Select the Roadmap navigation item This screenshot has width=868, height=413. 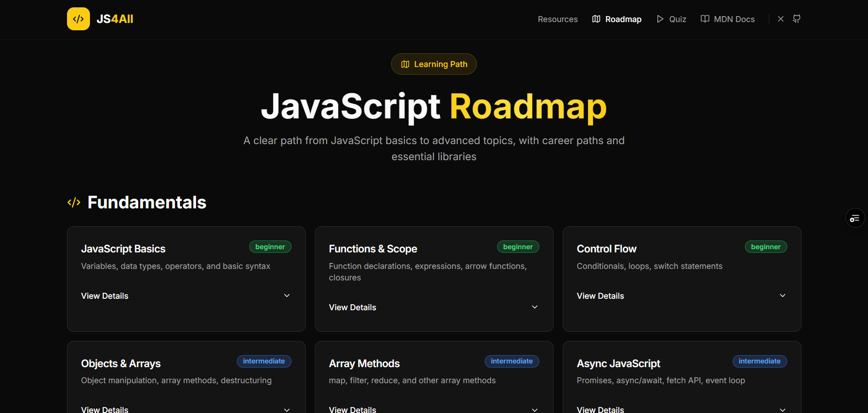[617, 19]
